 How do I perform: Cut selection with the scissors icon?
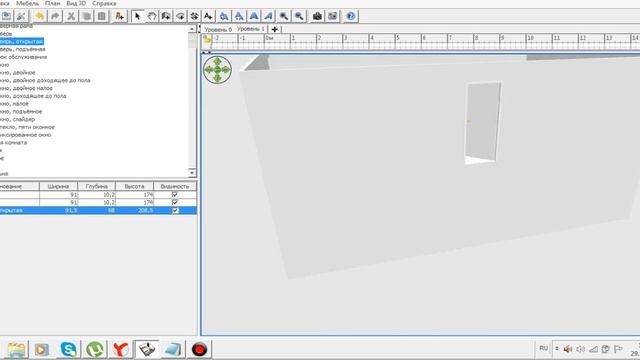pos(71,16)
